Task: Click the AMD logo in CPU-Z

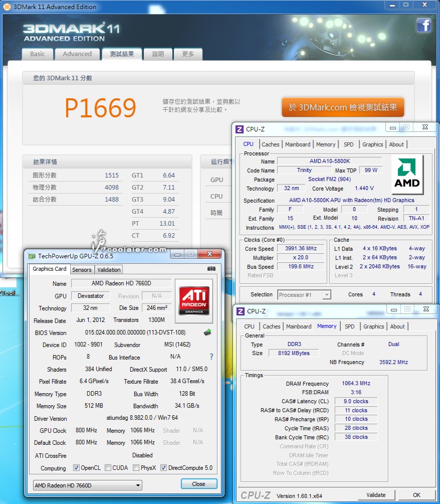Action: coord(407,175)
